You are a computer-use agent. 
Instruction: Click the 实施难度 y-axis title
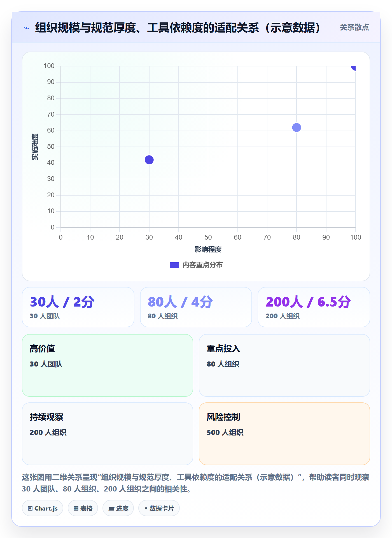tap(35, 147)
